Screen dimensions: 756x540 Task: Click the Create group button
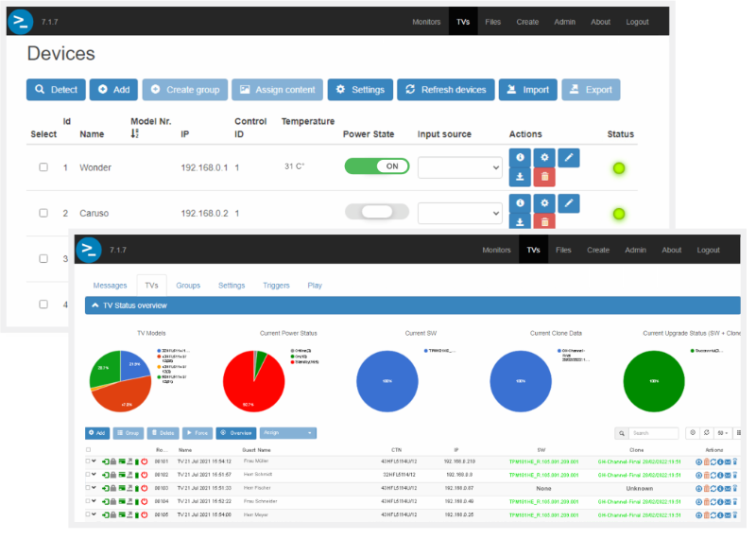(185, 89)
